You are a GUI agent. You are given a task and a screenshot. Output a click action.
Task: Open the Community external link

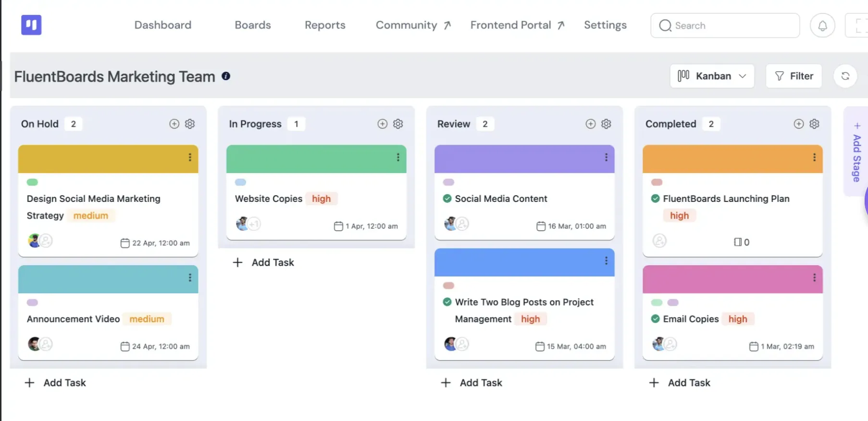coord(413,25)
